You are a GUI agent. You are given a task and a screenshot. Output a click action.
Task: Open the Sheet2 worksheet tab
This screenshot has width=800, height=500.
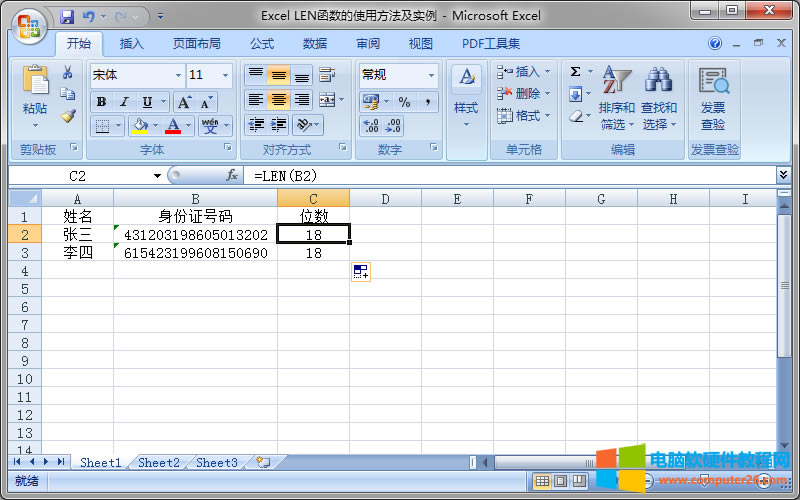point(159,463)
